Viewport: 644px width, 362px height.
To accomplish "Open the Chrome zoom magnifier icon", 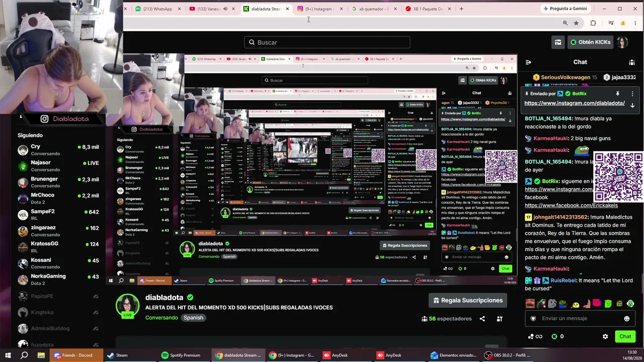I will coord(565,23).
